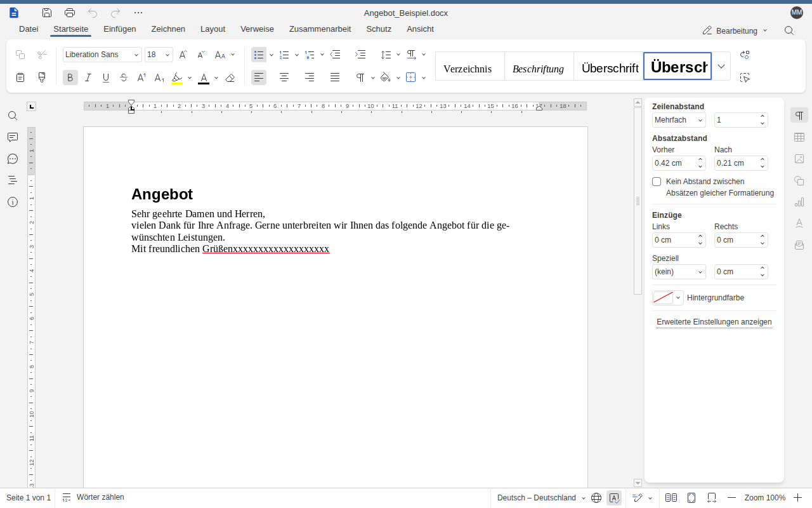
Task: Open chart settings in right sidebar
Action: coord(799,202)
